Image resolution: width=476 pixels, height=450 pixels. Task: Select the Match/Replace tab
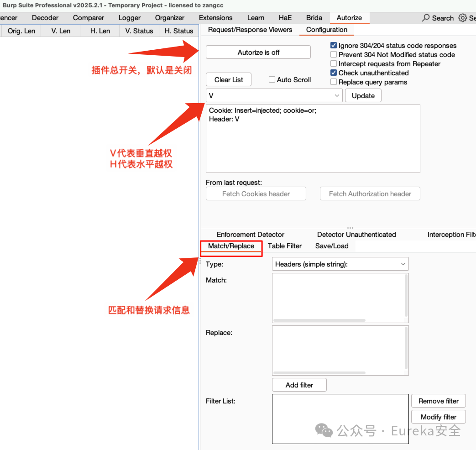point(231,246)
